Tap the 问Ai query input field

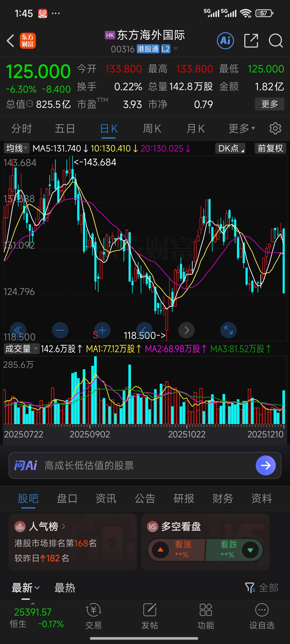pyautogui.click(x=145, y=465)
